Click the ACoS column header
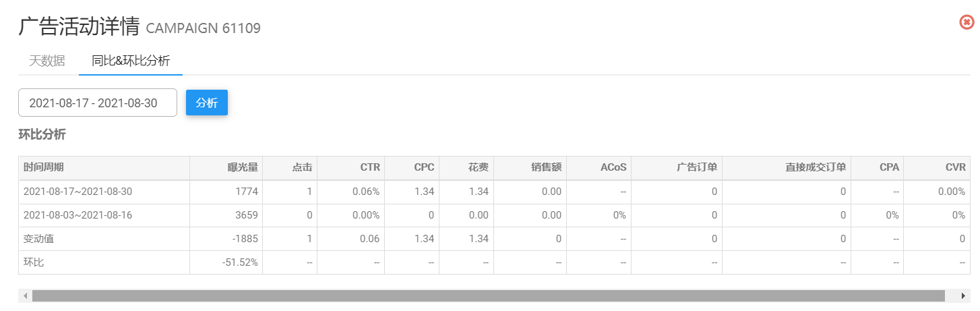This screenshot has width=980, height=311. 613,167
